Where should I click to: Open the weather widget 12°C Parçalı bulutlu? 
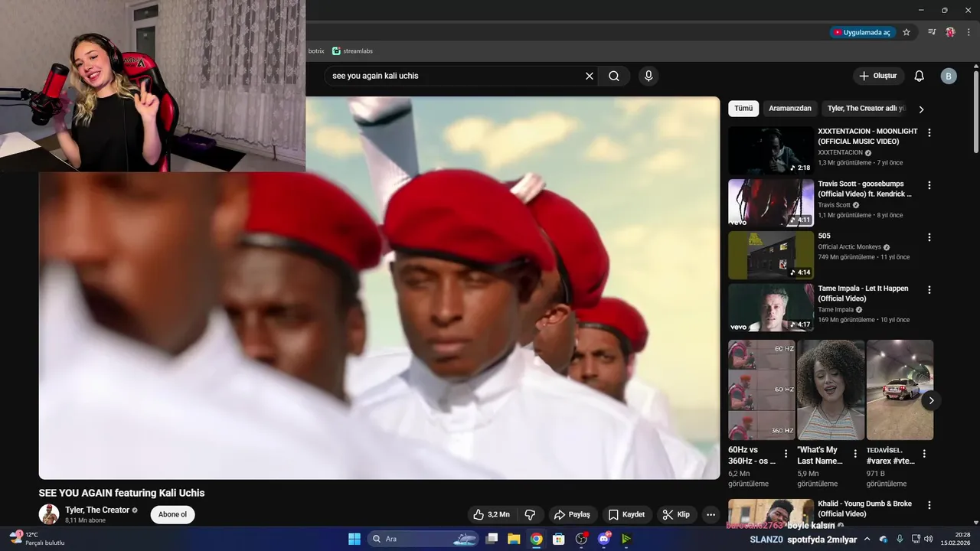click(x=37, y=539)
